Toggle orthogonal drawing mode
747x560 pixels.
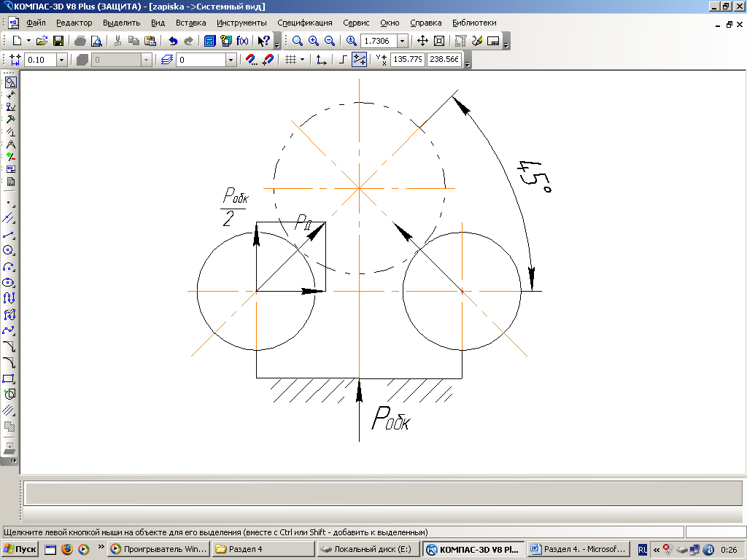[x=343, y=60]
